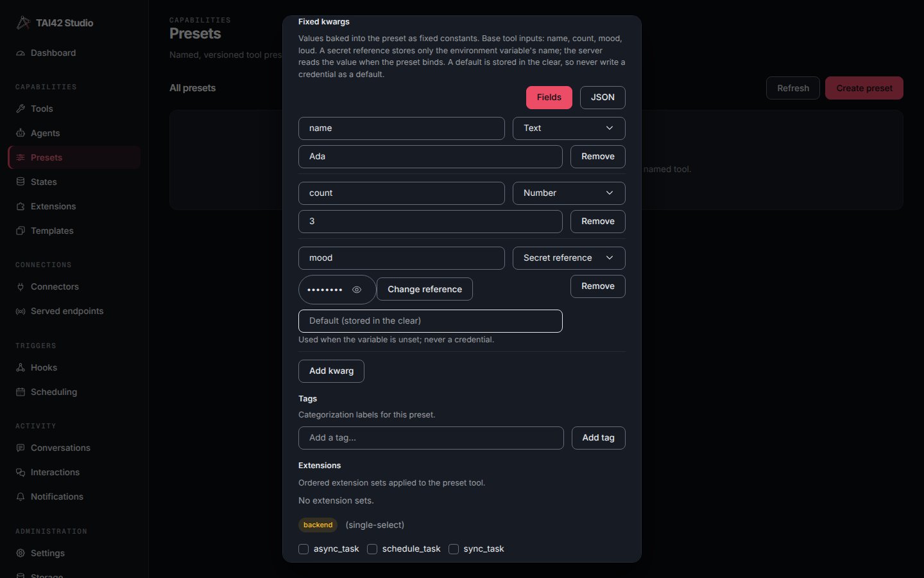Focus the name key input field

[402, 128]
